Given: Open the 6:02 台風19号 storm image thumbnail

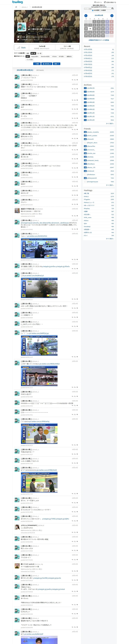Looking at the screenshot, I should click(39, 288).
